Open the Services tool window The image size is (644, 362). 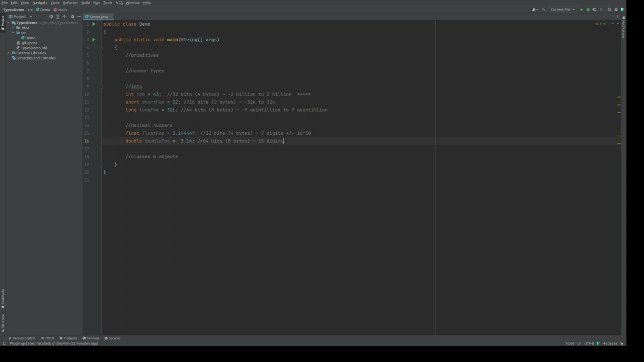coord(113,338)
